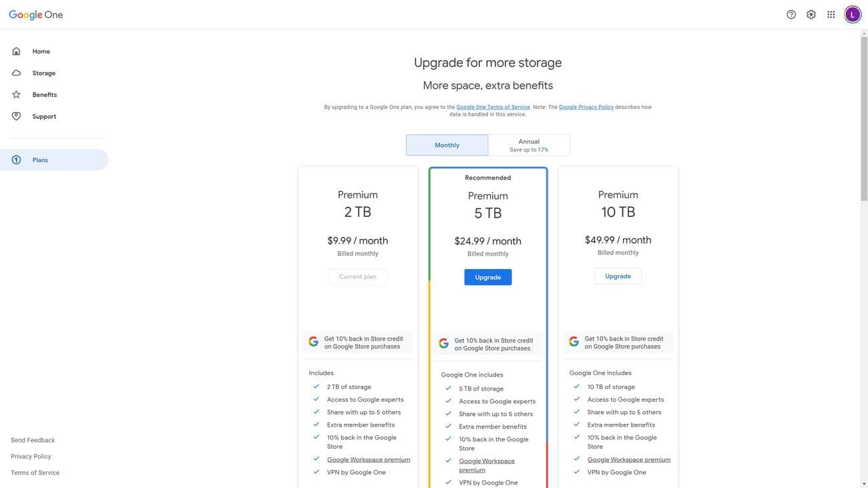This screenshot has width=868, height=488.
Task: Open the Google One Terms of Service link
Action: [x=493, y=107]
